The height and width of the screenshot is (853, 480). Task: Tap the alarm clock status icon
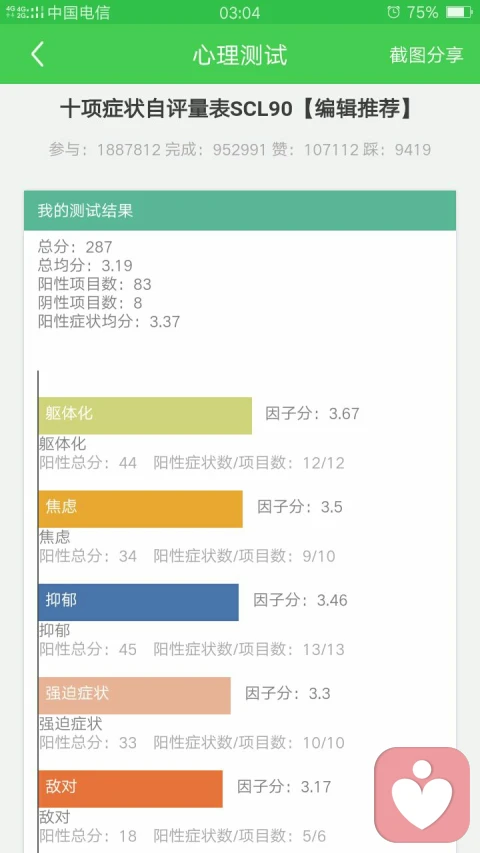point(393,12)
